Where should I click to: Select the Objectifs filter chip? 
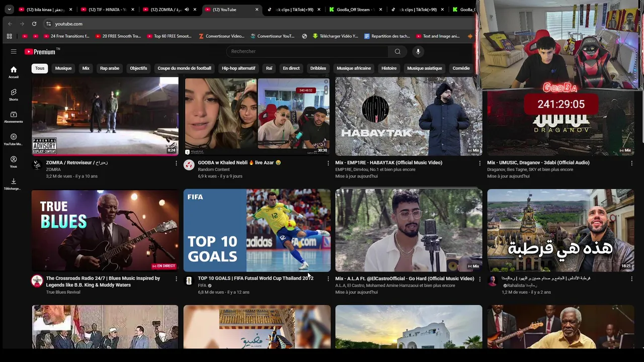[x=138, y=68]
